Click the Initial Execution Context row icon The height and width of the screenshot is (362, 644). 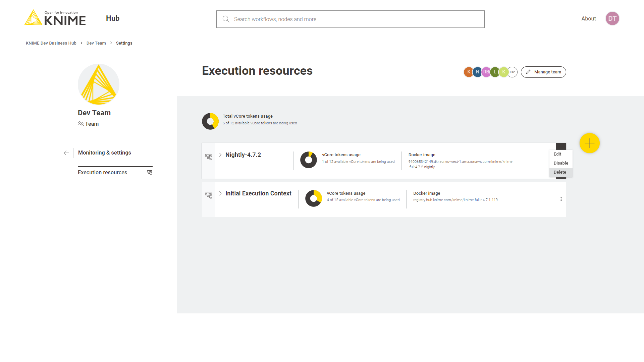[x=209, y=195]
